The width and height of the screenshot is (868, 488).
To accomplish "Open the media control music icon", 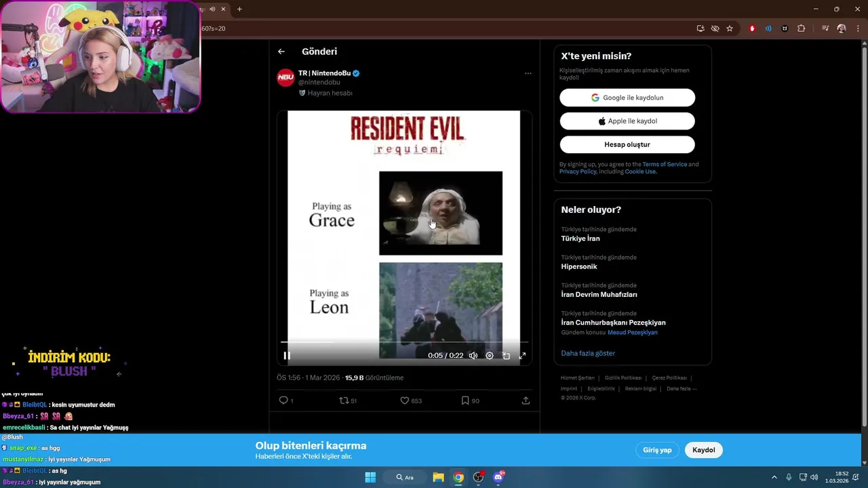I will click(x=825, y=28).
